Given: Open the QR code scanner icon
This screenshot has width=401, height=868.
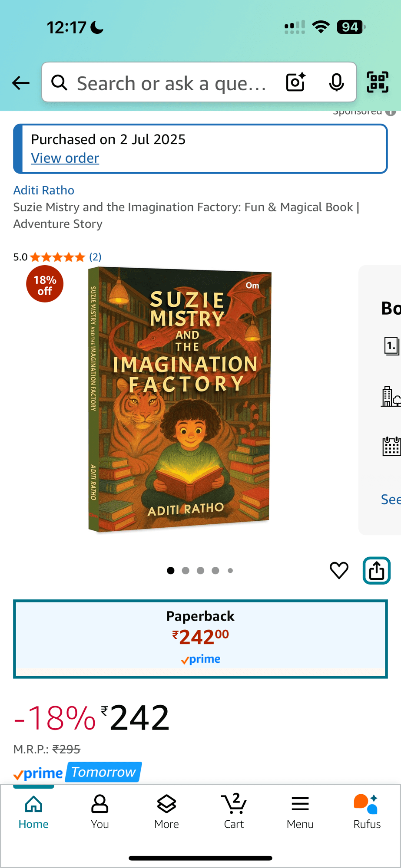Looking at the screenshot, I should click(377, 82).
